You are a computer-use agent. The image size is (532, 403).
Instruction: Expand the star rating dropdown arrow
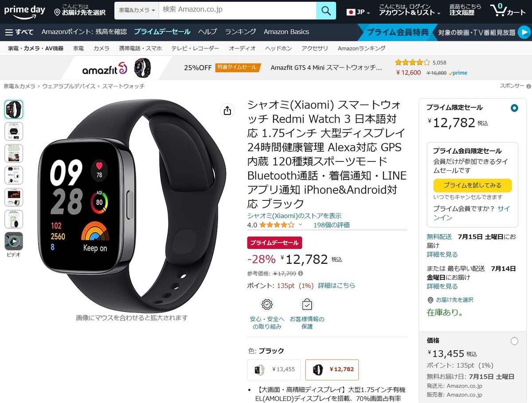[300, 225]
